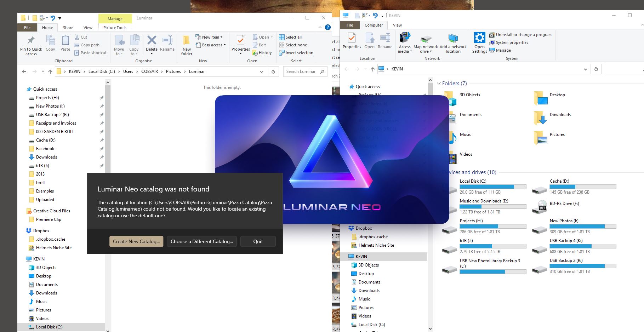Click 6TB (J:) usage bar

pyautogui.click(x=493, y=246)
